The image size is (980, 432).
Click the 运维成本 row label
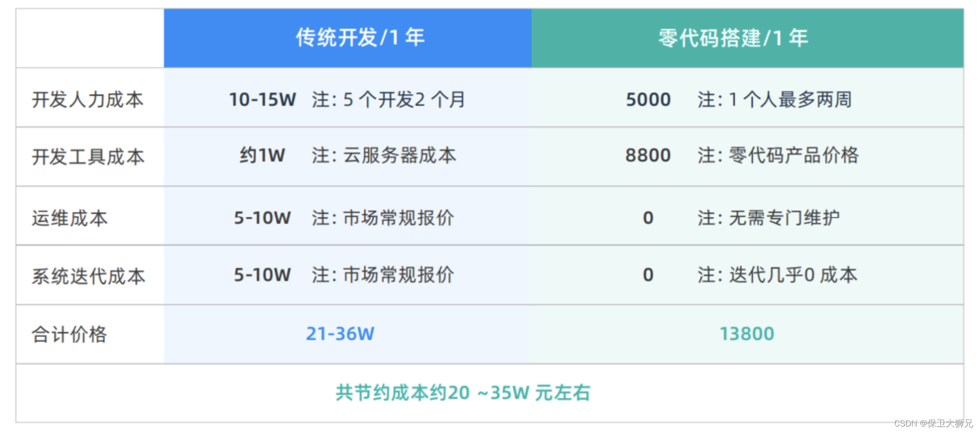(x=69, y=218)
